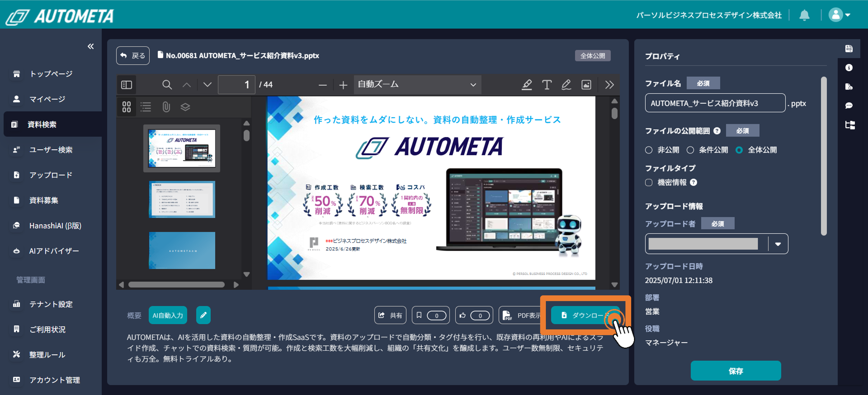Select the text annotation tool
868x395 pixels.
[547, 85]
